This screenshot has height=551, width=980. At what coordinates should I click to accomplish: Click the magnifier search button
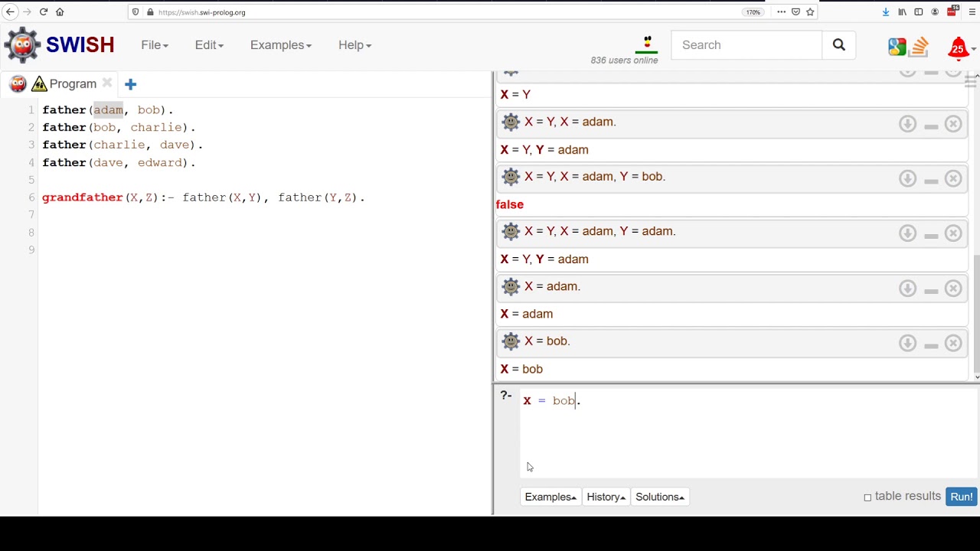839,45
